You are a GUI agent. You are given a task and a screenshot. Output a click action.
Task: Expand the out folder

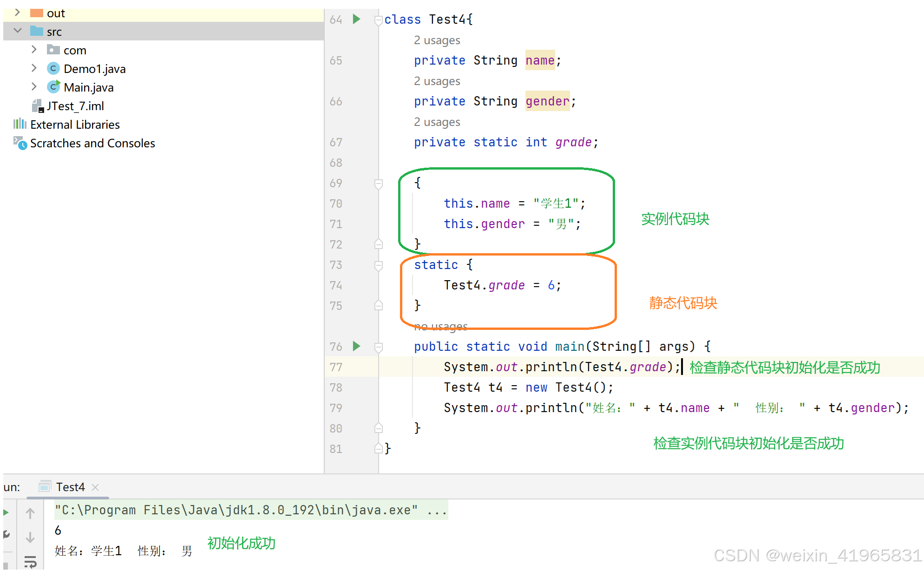pos(17,13)
